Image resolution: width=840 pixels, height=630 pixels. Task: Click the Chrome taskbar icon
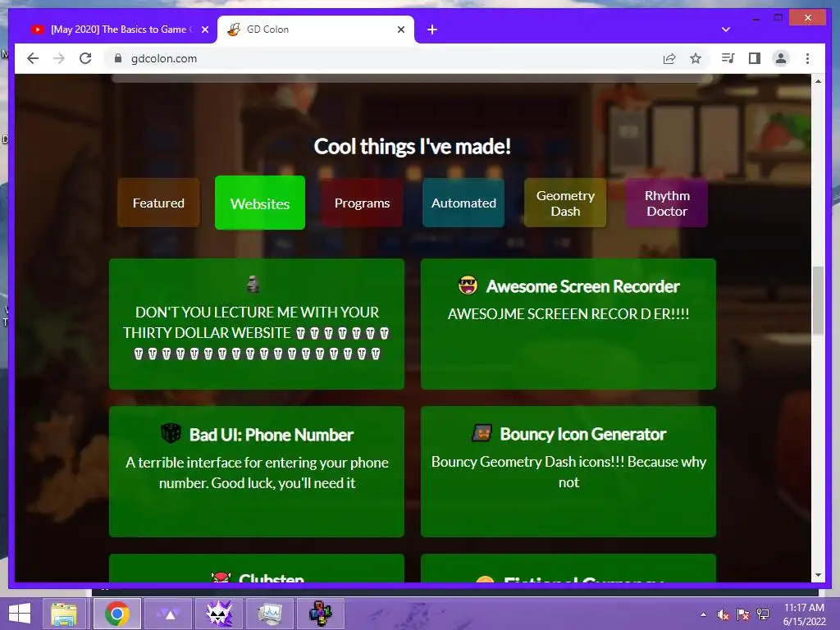(x=117, y=614)
